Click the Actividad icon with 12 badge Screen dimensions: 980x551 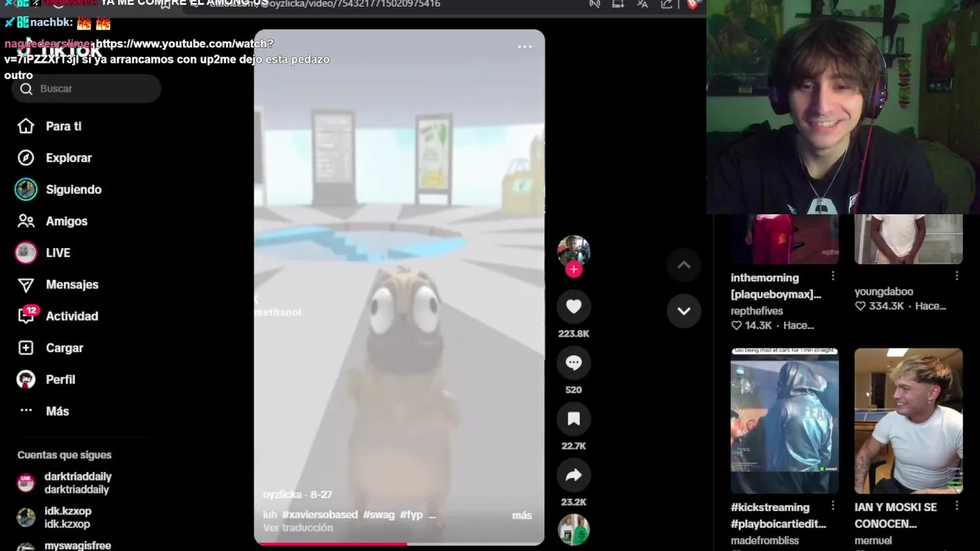(26, 315)
